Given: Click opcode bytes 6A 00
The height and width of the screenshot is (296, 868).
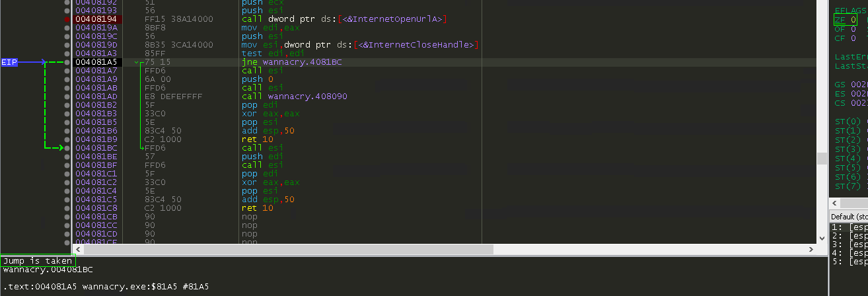Looking at the screenshot, I should 158,79.
